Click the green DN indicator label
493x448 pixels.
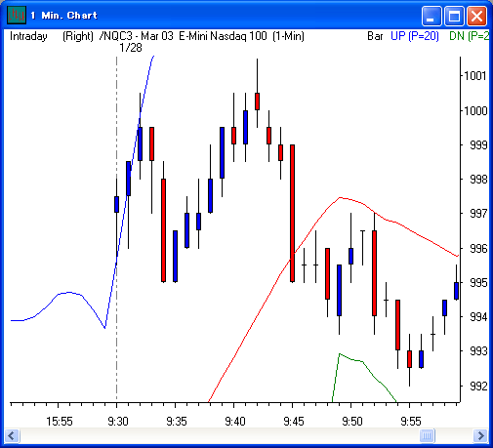[469, 36]
